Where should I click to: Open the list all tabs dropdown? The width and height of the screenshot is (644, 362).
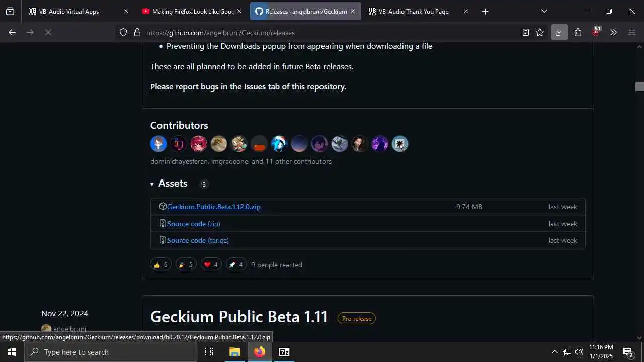coord(544,11)
